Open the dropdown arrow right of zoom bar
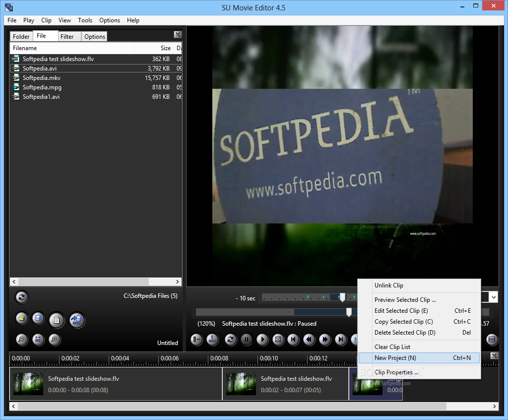The width and height of the screenshot is (508, 420). pyautogui.click(x=494, y=297)
